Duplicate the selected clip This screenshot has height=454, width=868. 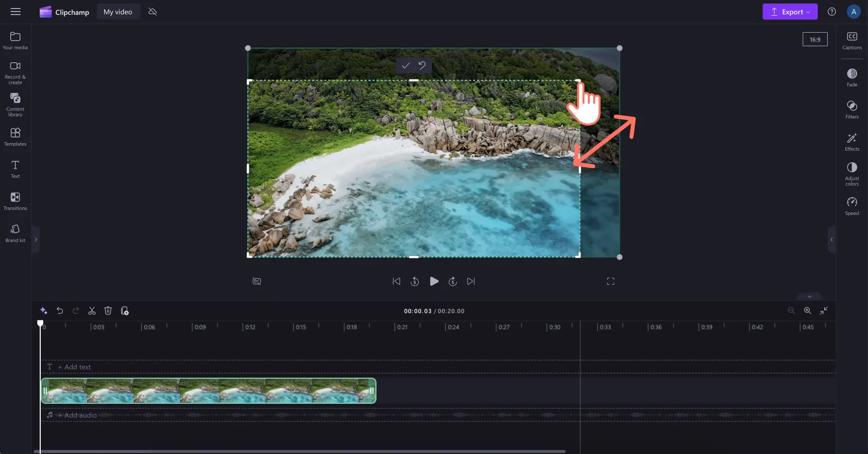(125, 311)
